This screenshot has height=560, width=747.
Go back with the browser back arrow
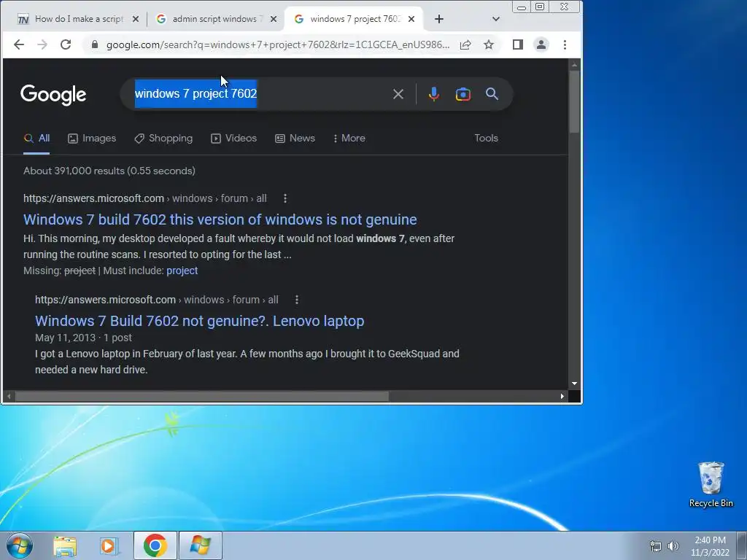(18, 44)
